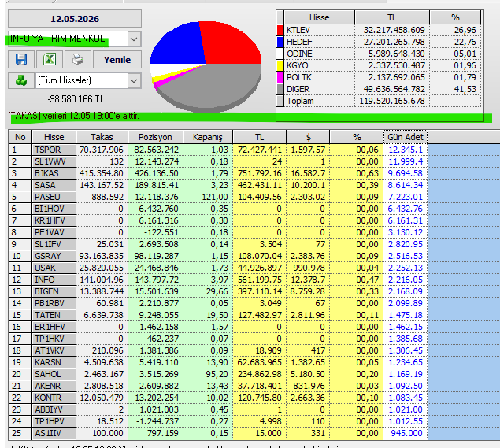The height and width of the screenshot is (448, 500).
Task: Click the yellow KGYO color swatch
Action: coord(280,65)
